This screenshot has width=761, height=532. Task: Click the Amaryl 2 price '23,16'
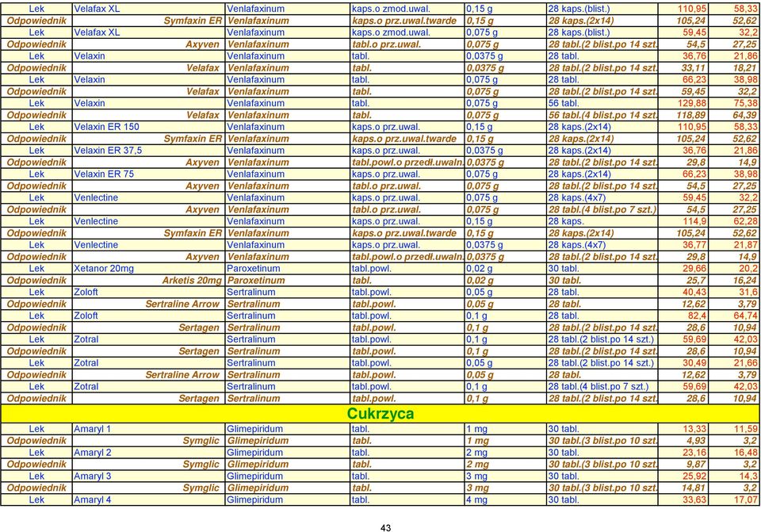pyautogui.click(x=694, y=453)
